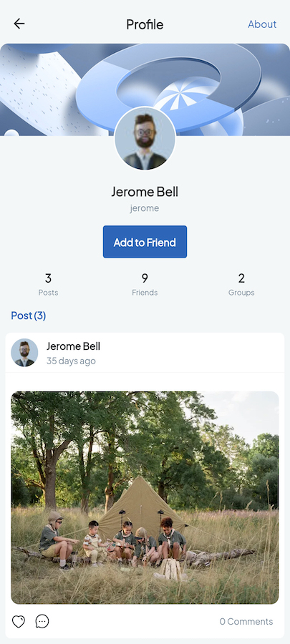The width and height of the screenshot is (290, 644).
Task: Tap Jerome Bell's large profile avatar
Action: [x=145, y=139]
